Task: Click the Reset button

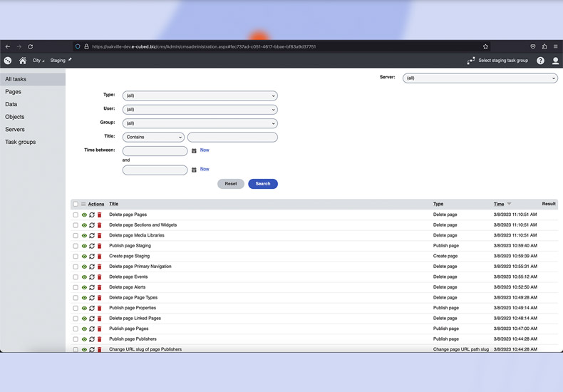Action: tap(231, 184)
